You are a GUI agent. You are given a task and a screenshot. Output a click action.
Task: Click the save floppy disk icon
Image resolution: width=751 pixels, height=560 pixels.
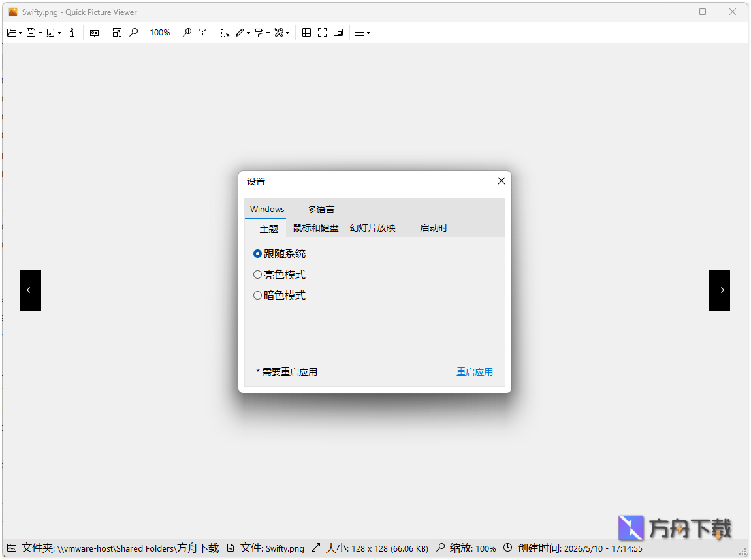coord(31,33)
